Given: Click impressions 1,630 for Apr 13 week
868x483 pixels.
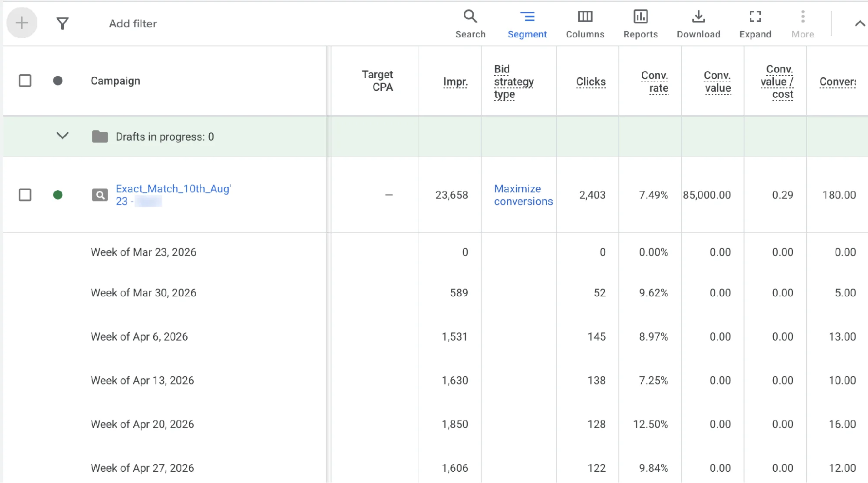Looking at the screenshot, I should tap(455, 380).
